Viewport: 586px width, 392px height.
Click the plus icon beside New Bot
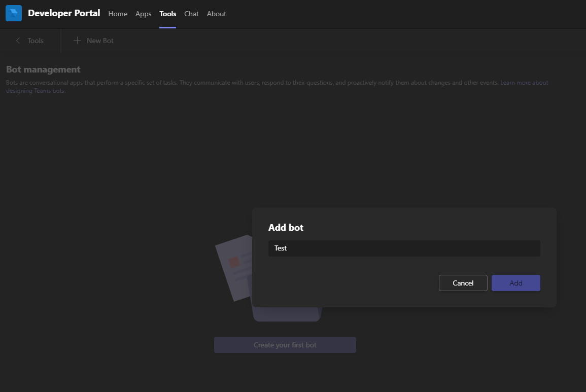[77, 40]
